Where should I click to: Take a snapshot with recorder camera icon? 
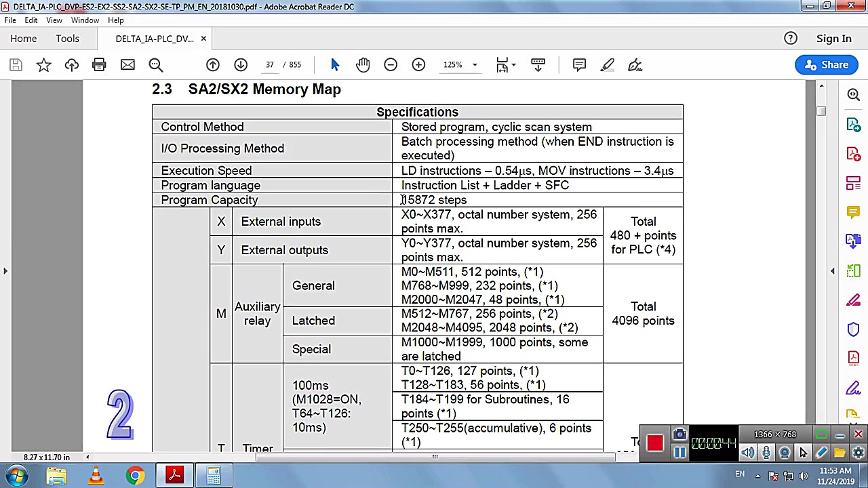point(679,435)
